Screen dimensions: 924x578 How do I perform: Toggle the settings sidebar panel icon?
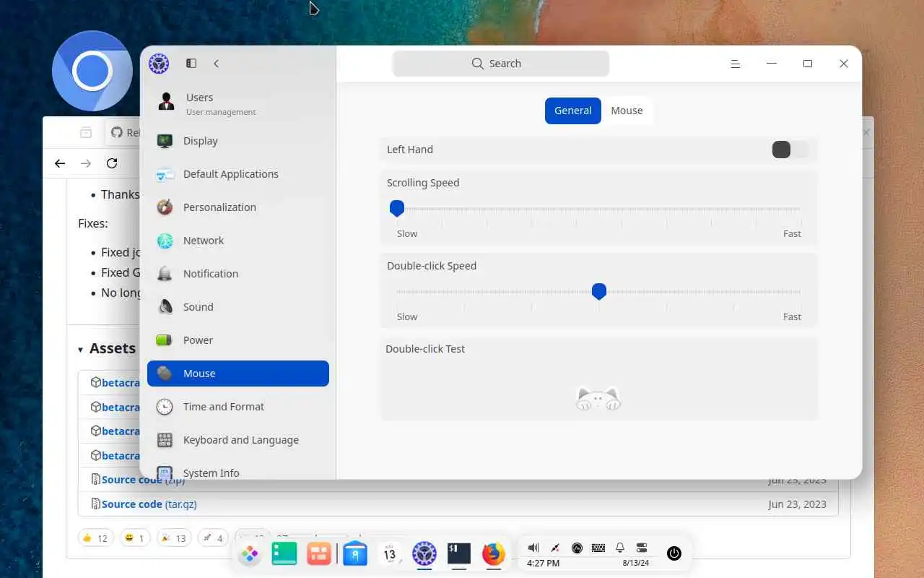191,64
